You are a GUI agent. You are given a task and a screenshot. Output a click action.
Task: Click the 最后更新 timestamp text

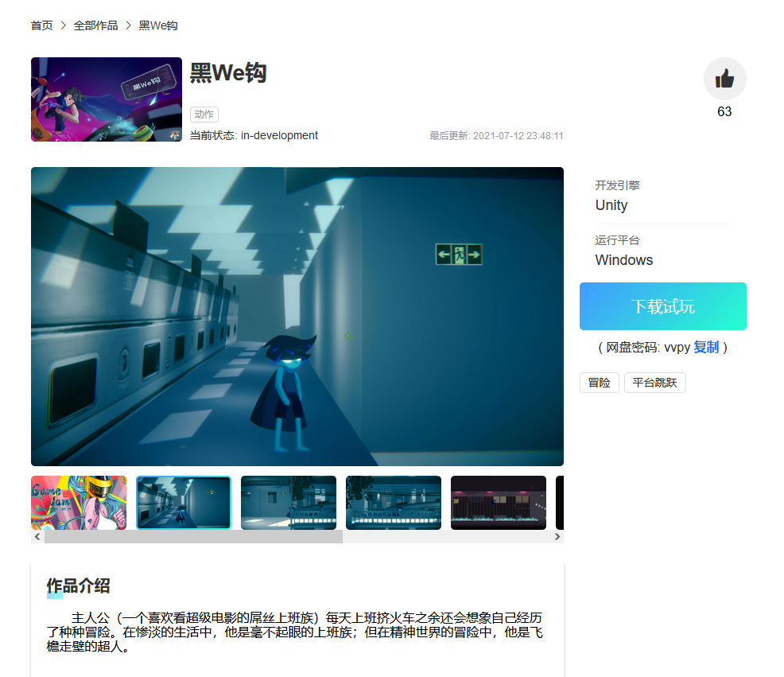[496, 136]
